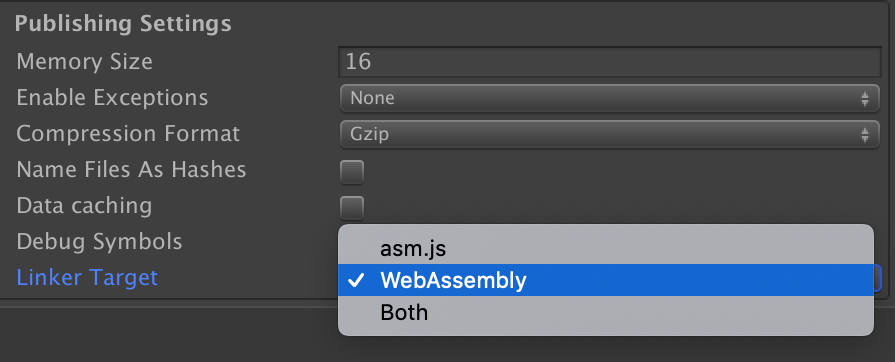
Task: Click the Publishing Settings header
Action: [x=123, y=24]
